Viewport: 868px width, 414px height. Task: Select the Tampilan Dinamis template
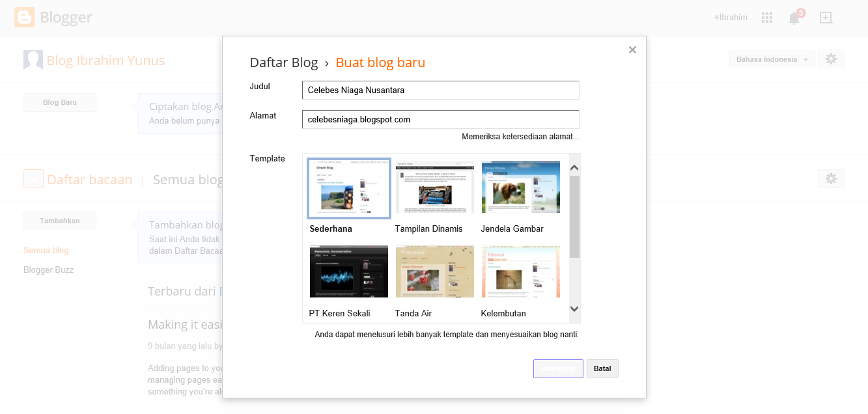[434, 187]
